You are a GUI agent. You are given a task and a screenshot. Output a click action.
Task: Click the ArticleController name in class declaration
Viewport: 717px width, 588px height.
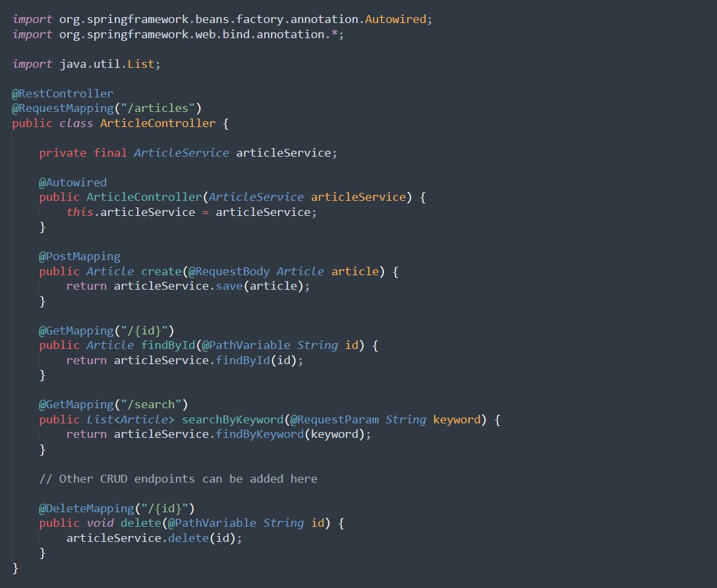coord(158,123)
